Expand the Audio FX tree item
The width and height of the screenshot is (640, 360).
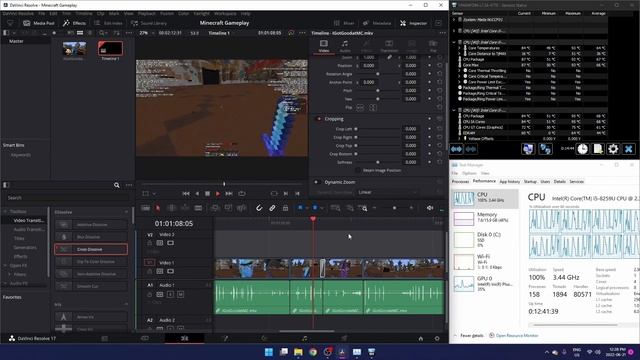click(5, 283)
